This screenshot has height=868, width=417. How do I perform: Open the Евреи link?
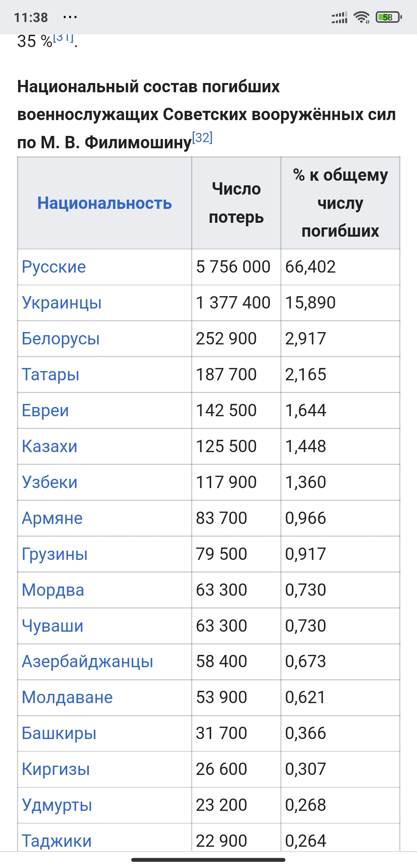[45, 410]
